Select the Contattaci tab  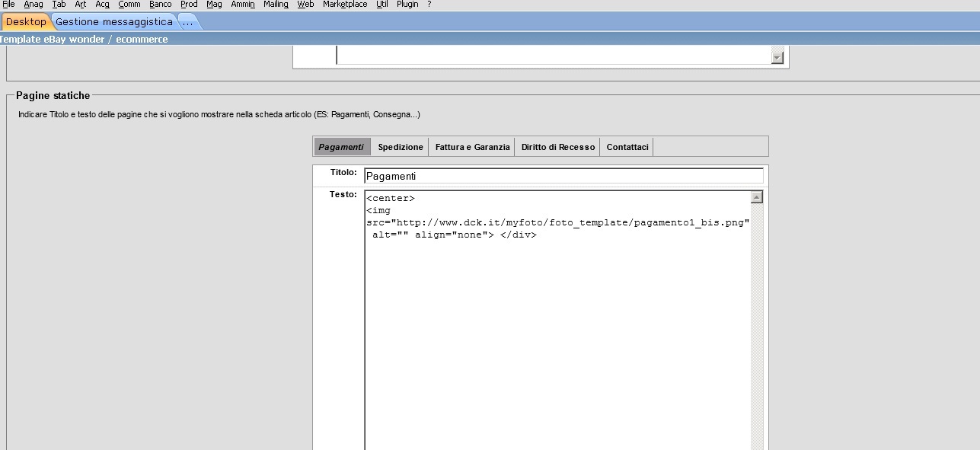[x=627, y=147]
